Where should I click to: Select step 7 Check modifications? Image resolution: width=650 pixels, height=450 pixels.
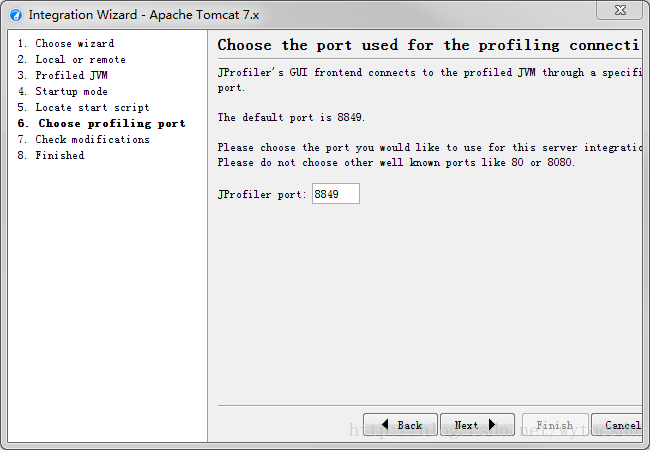(x=83, y=139)
